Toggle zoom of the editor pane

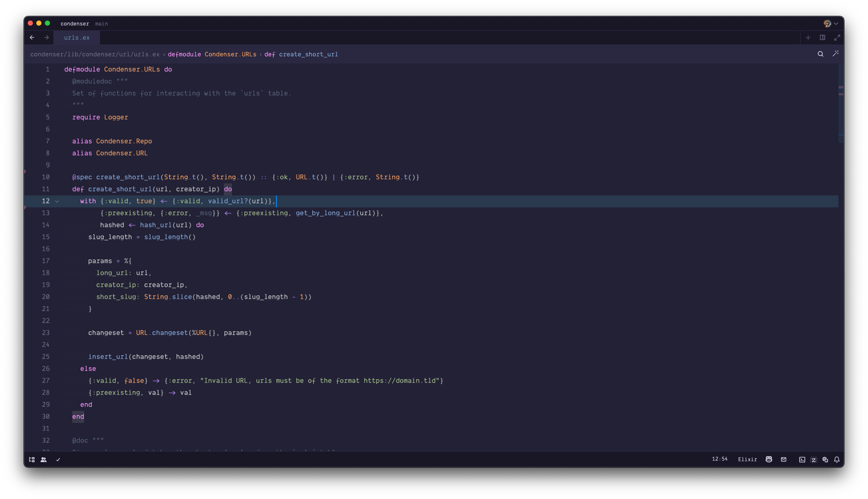[837, 38]
